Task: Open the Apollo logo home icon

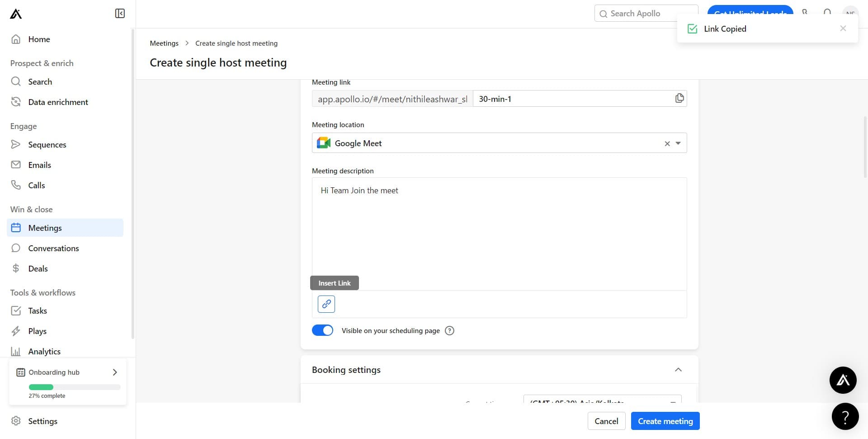Action: click(x=16, y=14)
